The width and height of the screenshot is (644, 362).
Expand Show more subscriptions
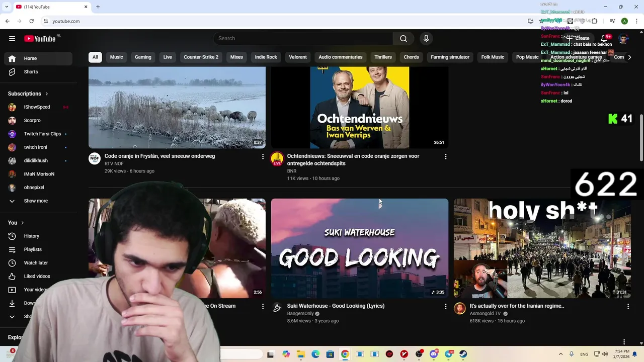pos(38,201)
